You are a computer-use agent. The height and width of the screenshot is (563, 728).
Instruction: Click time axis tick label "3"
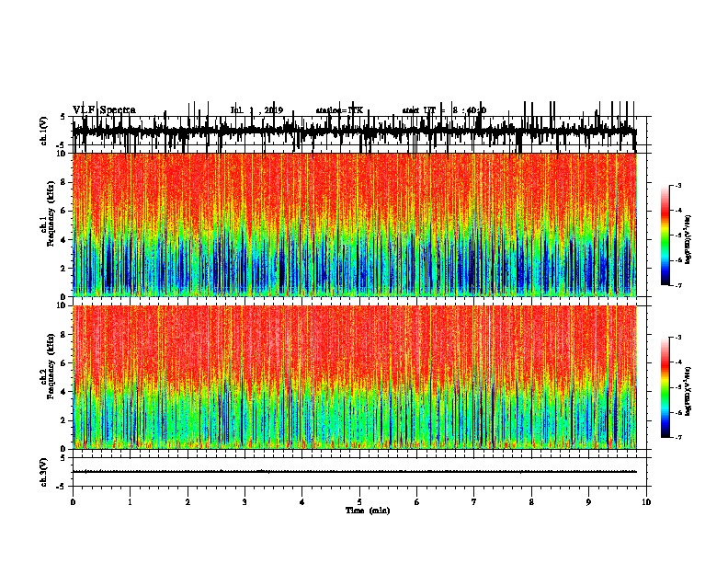[245, 502]
